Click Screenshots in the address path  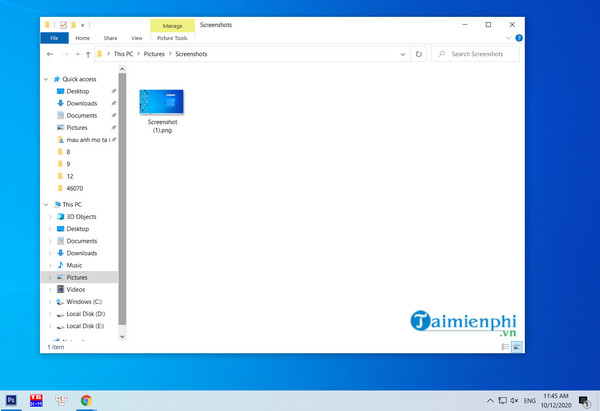[x=191, y=54]
